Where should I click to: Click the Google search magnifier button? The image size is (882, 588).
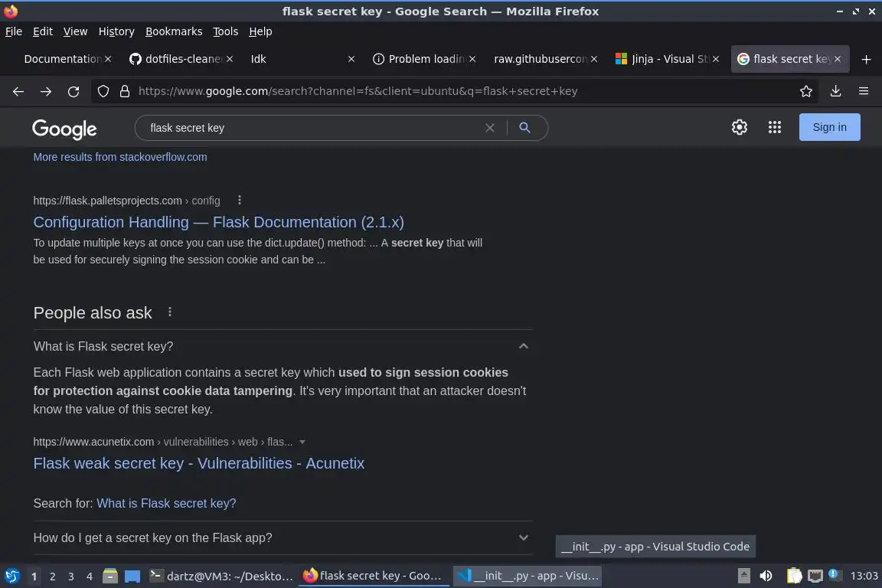point(524,128)
